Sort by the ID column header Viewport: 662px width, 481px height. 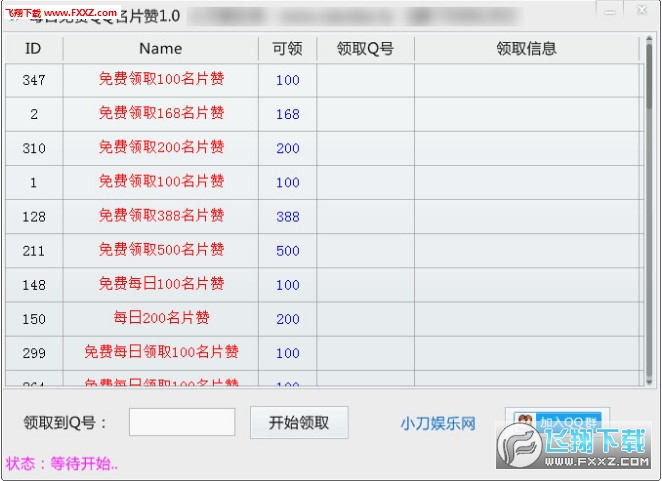point(33,49)
